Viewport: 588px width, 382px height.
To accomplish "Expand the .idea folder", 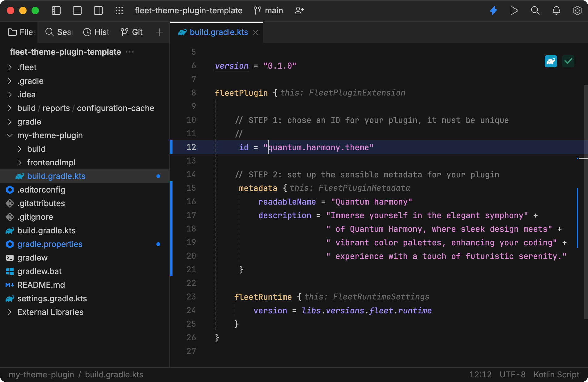I will point(10,94).
